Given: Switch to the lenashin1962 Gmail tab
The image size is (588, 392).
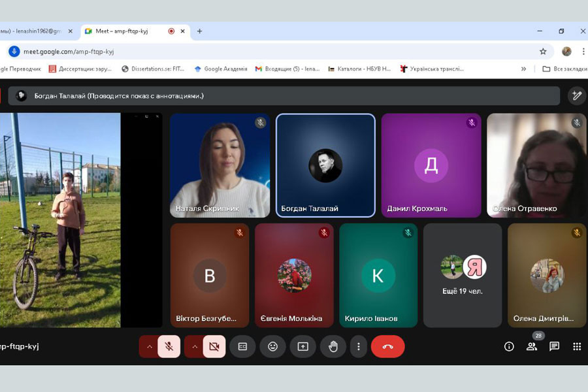Looking at the screenshot, I should (32, 31).
